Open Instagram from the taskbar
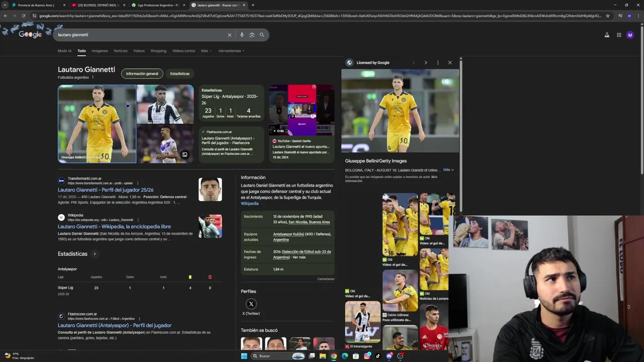644x362 pixels. click(x=367, y=356)
